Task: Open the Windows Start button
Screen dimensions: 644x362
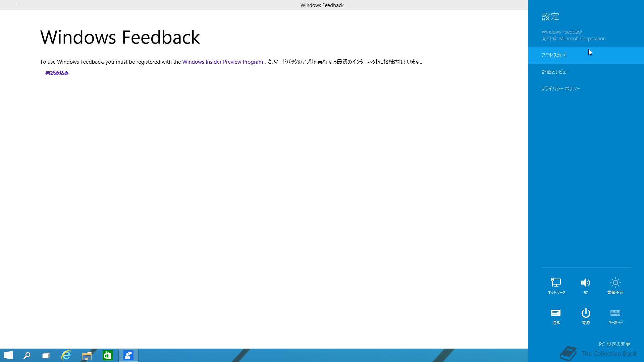Action: point(8,355)
